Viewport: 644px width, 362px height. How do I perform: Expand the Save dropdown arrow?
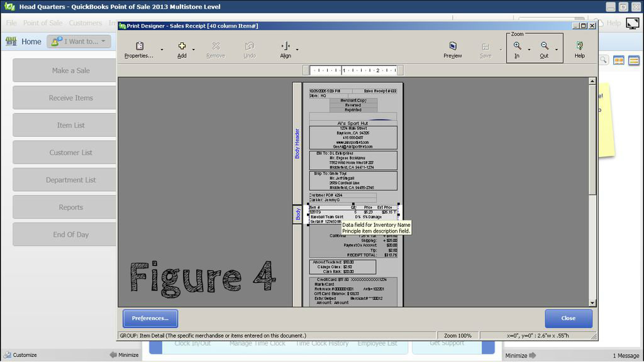pyautogui.click(x=501, y=50)
